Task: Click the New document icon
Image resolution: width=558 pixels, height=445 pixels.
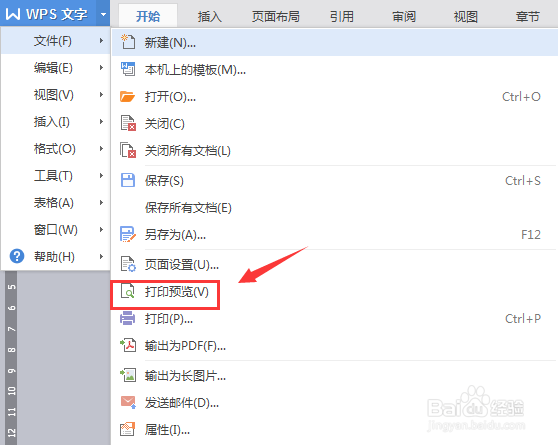Action: [x=128, y=42]
